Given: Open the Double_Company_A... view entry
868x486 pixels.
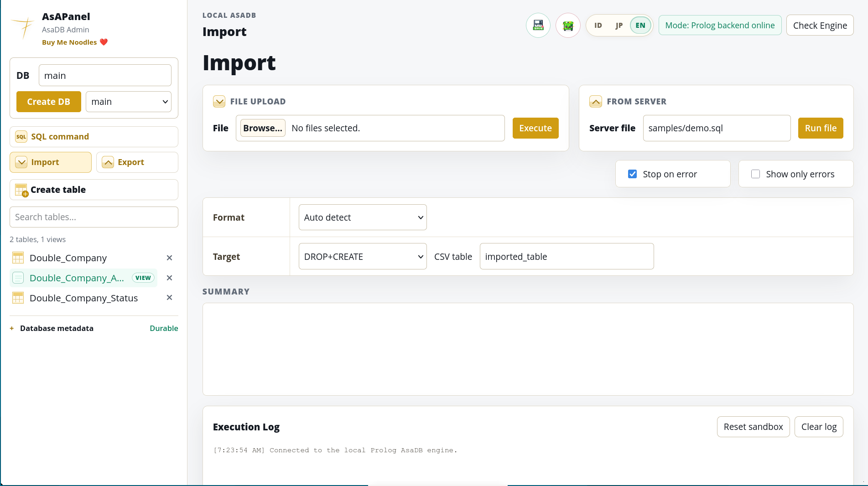Looking at the screenshot, I should (77, 278).
